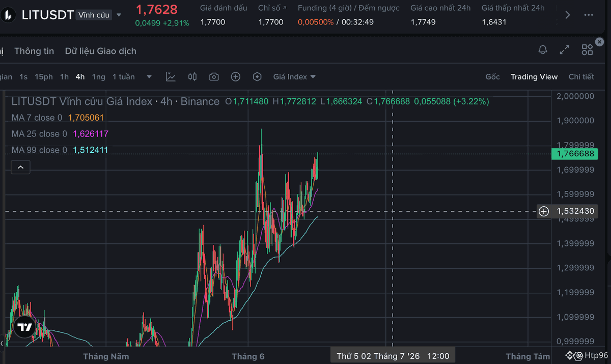The height and width of the screenshot is (364, 611).
Task: Select the 4h timeframe
Action: (80, 77)
